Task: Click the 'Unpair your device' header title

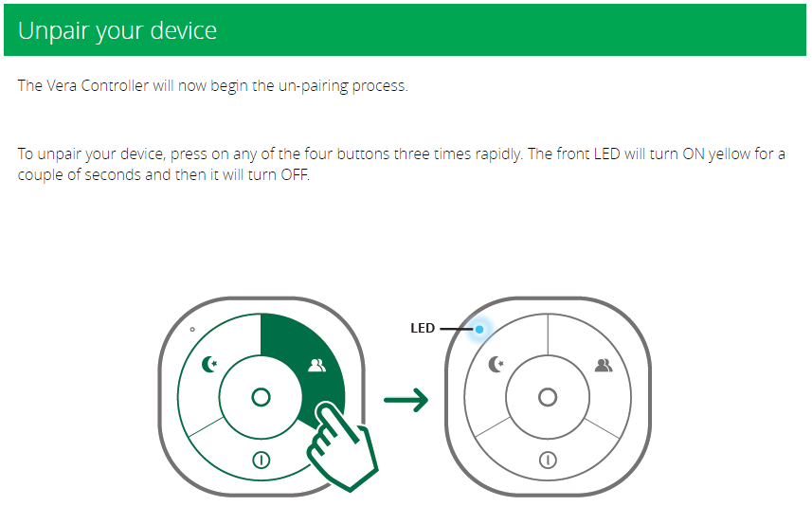Action: pyautogui.click(x=117, y=31)
